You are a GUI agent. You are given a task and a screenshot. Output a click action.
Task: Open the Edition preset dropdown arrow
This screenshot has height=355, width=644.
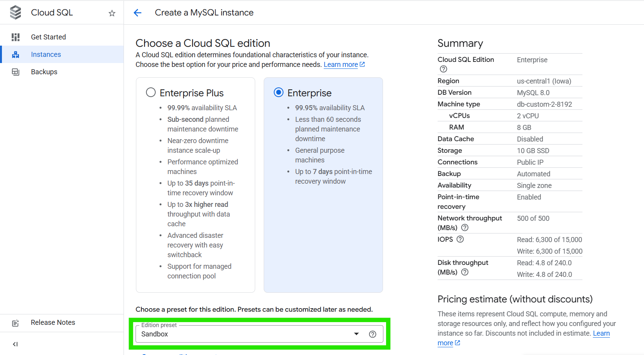coord(356,334)
